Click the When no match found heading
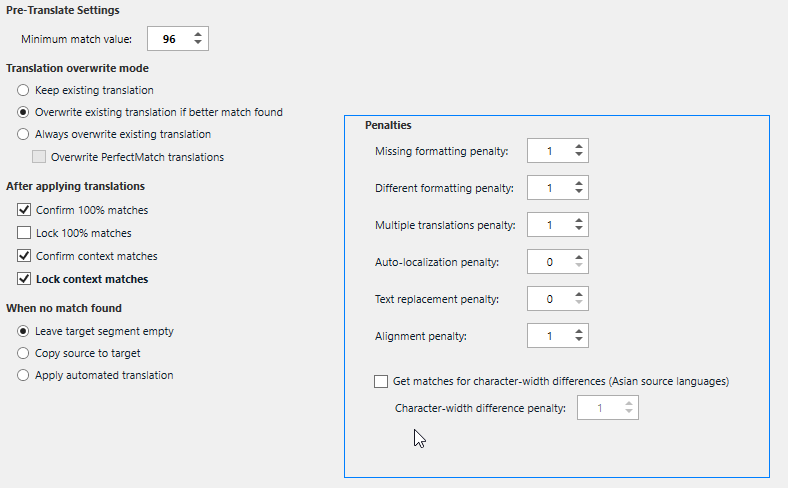 pyautogui.click(x=64, y=308)
